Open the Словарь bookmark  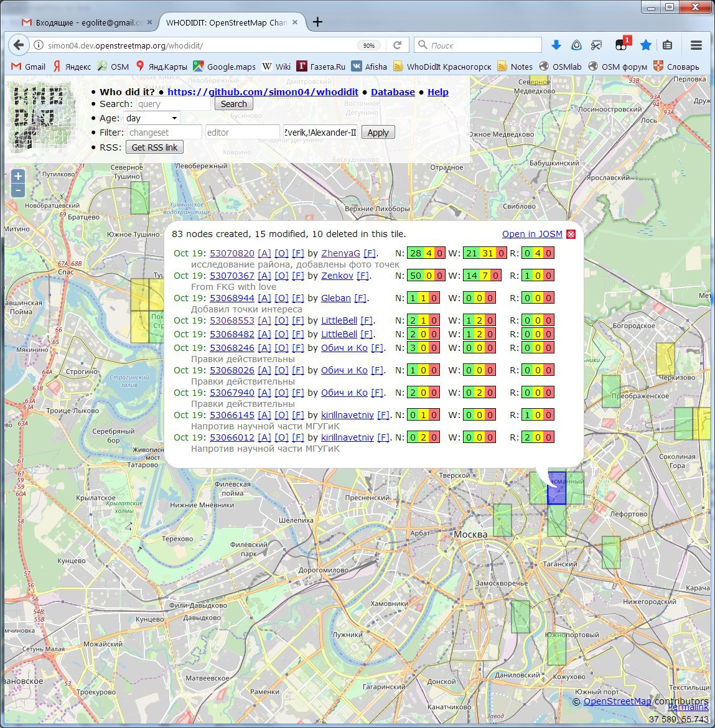[676, 67]
